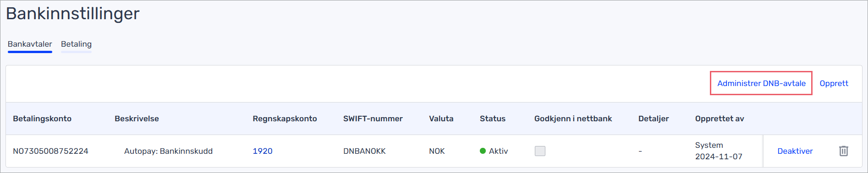Viewport: 868px width, 173px height.
Task: Click the Status column header
Action: tap(492, 119)
